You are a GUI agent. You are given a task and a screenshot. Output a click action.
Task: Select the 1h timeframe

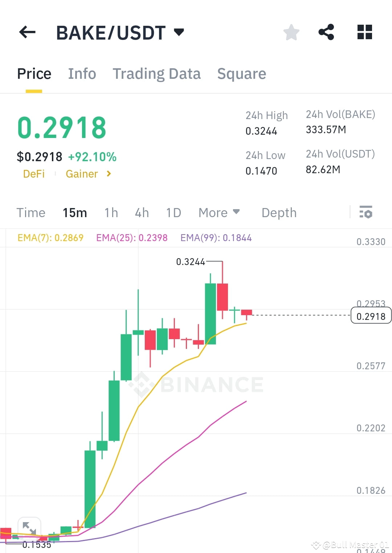pyautogui.click(x=111, y=212)
